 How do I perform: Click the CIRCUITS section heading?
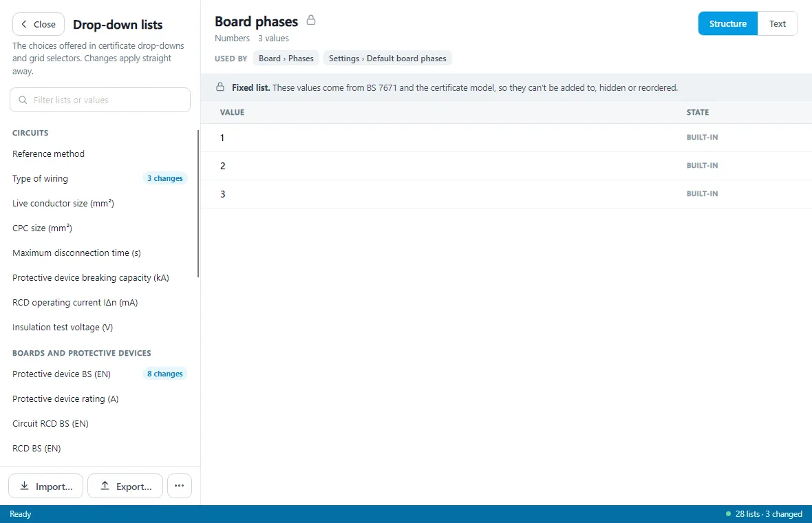click(x=30, y=133)
